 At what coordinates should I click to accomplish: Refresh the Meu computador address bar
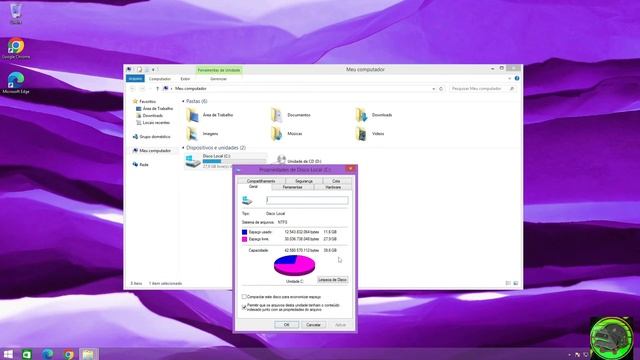click(441, 89)
